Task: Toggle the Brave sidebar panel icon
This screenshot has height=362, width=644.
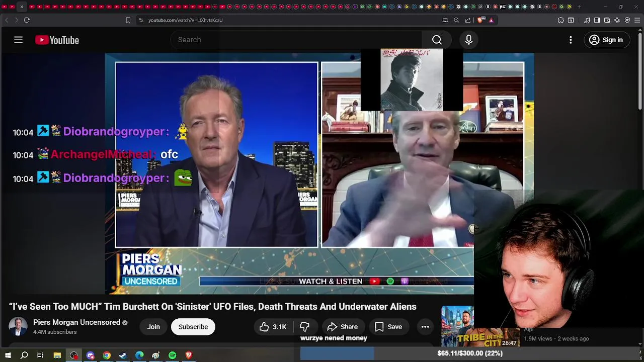Action: 597,20
